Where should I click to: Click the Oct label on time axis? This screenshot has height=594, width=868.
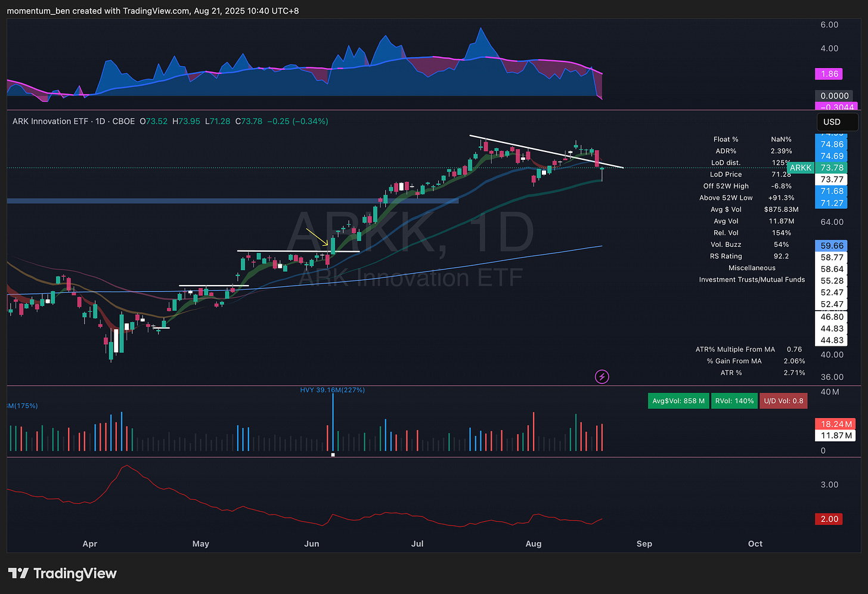755,544
